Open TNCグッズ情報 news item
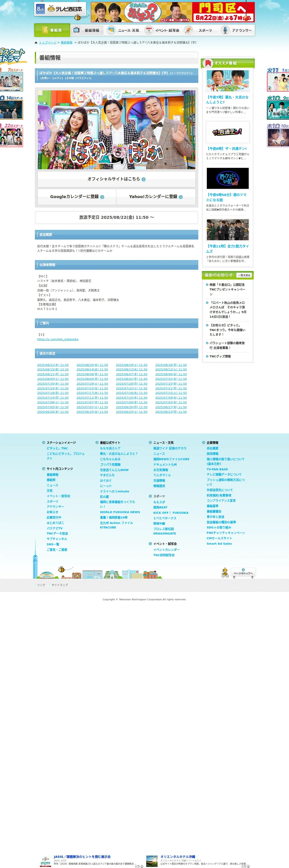Screen dimensions: 289x868 click(220, 356)
